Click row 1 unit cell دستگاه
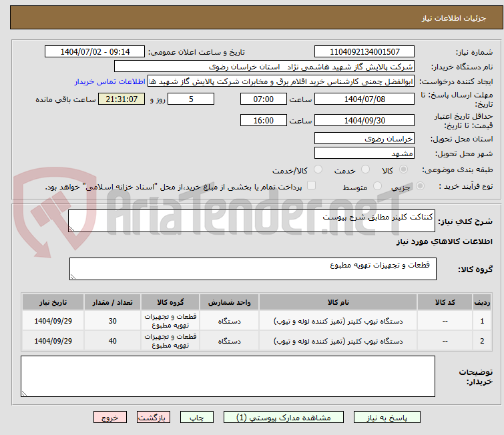 (x=229, y=321)
